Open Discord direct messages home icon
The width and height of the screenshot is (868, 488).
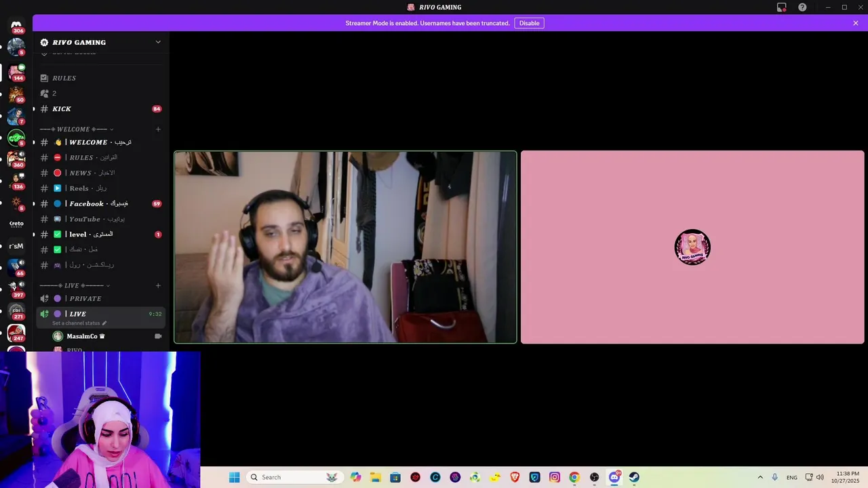pos(16,26)
